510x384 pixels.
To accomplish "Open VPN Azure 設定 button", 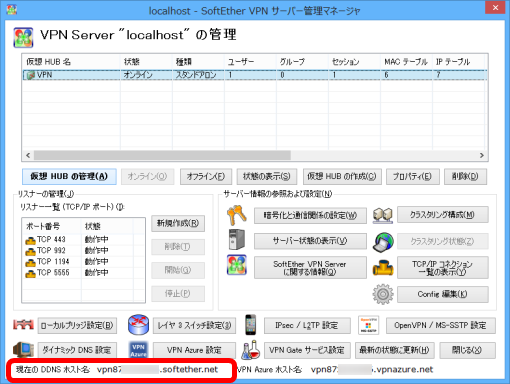I will (x=194, y=350).
